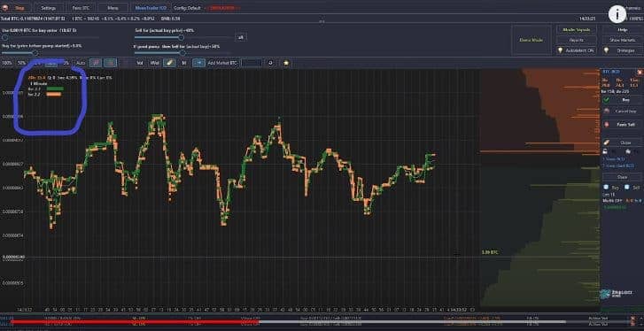Open the Menu tab
This screenshot has width=644, height=331.
(x=113, y=7)
